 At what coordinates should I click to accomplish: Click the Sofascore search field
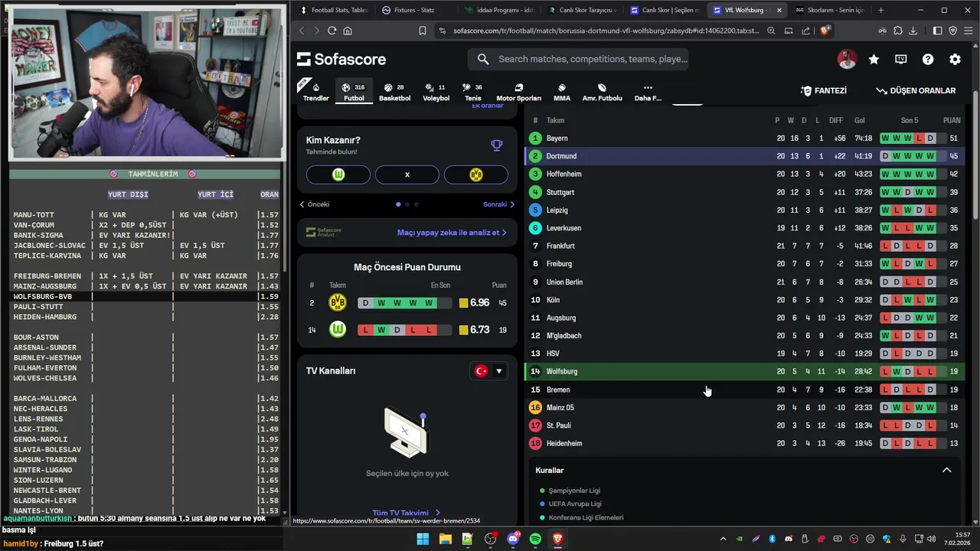coord(578,59)
